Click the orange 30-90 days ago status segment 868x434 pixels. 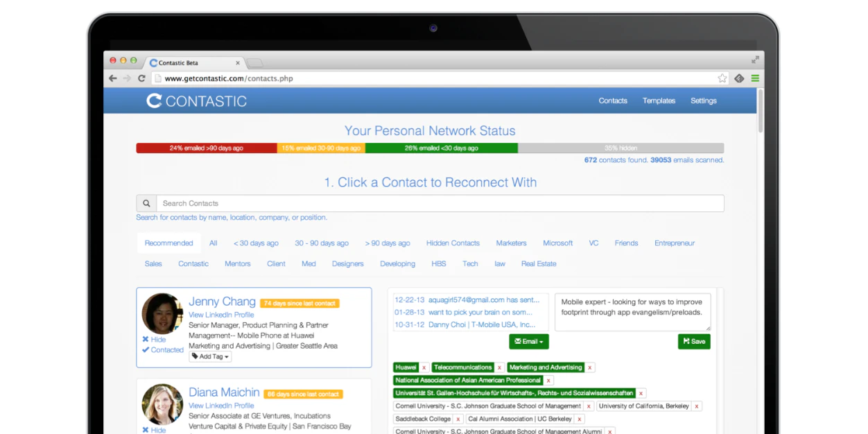click(321, 148)
